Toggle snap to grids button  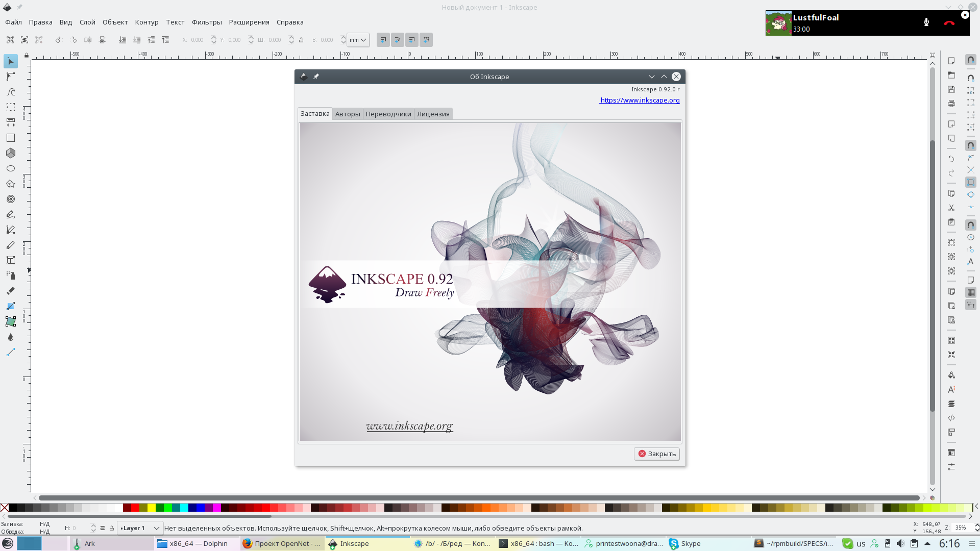point(971,292)
